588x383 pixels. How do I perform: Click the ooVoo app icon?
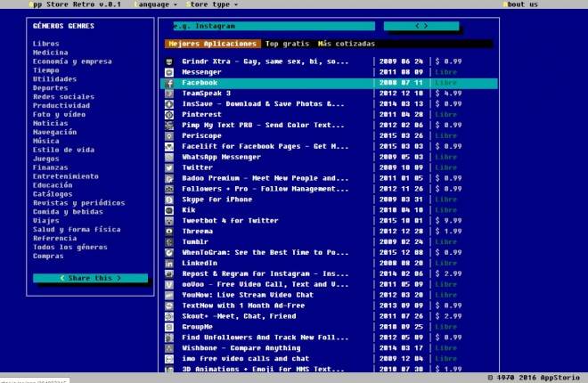click(x=169, y=285)
